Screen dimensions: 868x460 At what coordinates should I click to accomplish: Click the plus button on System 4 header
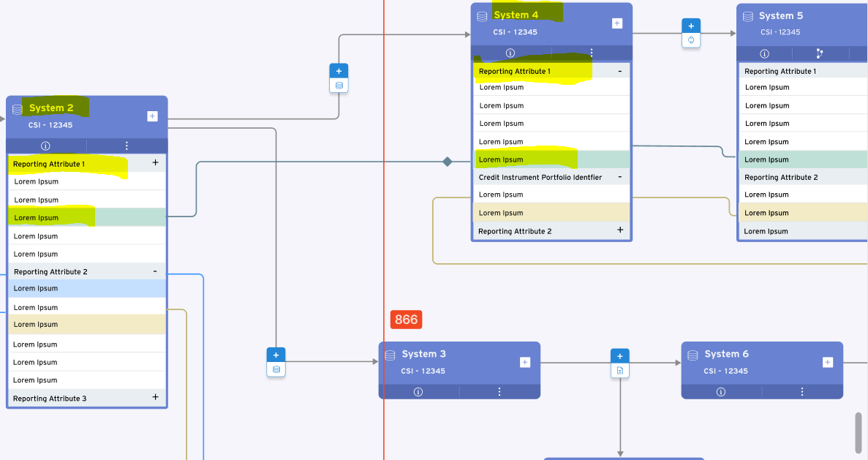click(x=616, y=22)
